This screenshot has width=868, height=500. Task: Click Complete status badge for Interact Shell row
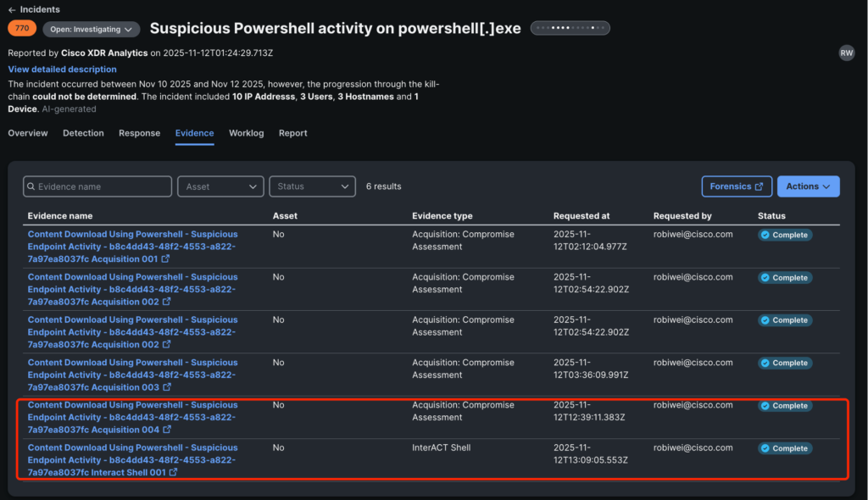pos(785,448)
